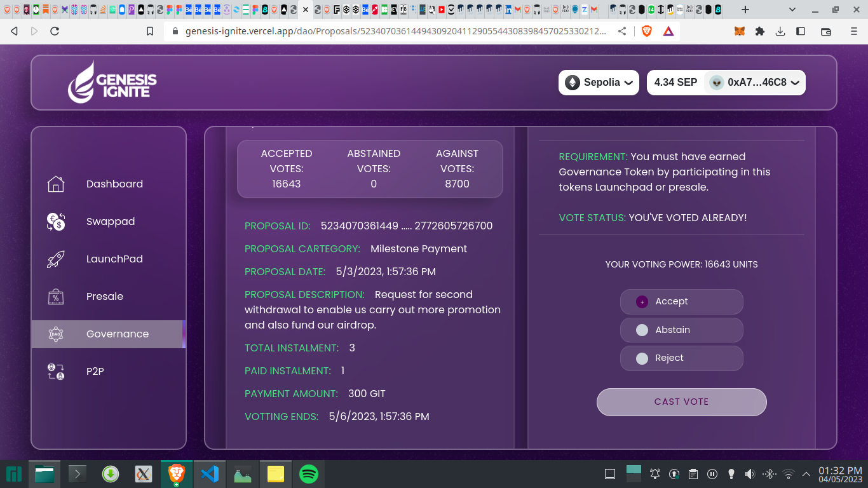Go back with the browser back arrow

coord(14,31)
